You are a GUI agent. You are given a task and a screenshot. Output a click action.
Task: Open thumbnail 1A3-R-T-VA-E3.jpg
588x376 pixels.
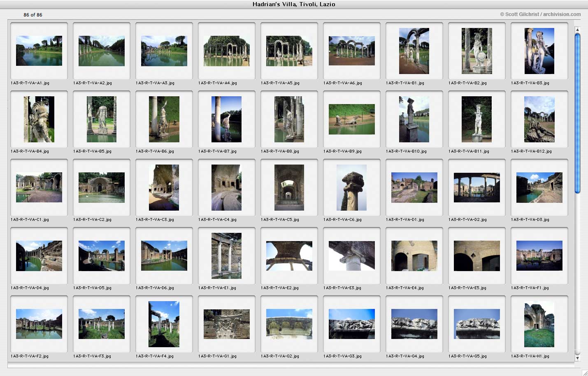pyautogui.click(x=352, y=256)
